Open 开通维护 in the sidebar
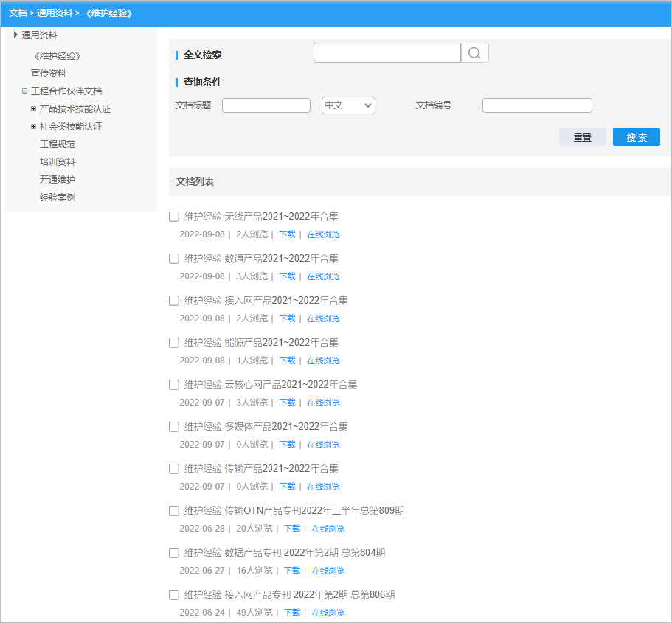 tap(58, 180)
